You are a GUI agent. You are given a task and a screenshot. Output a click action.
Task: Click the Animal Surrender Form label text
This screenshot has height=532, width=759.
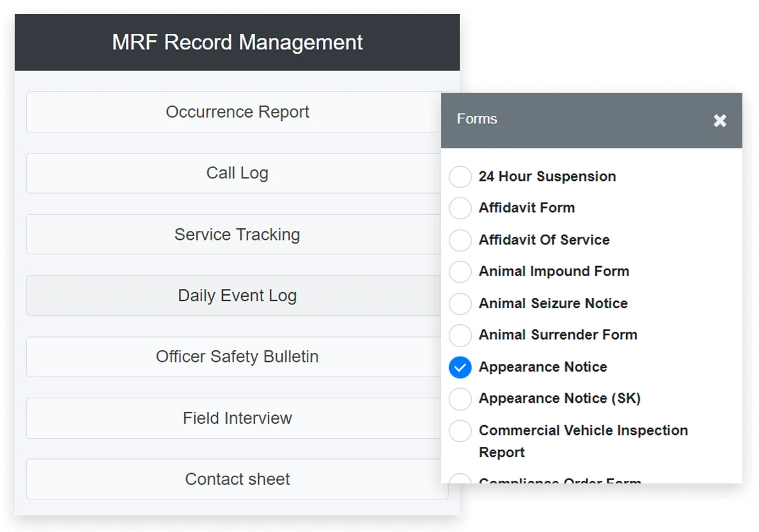pyautogui.click(x=558, y=334)
